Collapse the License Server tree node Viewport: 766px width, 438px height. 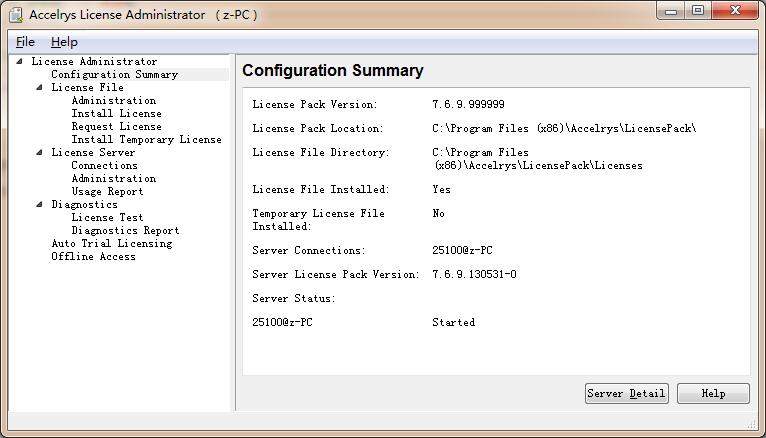click(40, 153)
